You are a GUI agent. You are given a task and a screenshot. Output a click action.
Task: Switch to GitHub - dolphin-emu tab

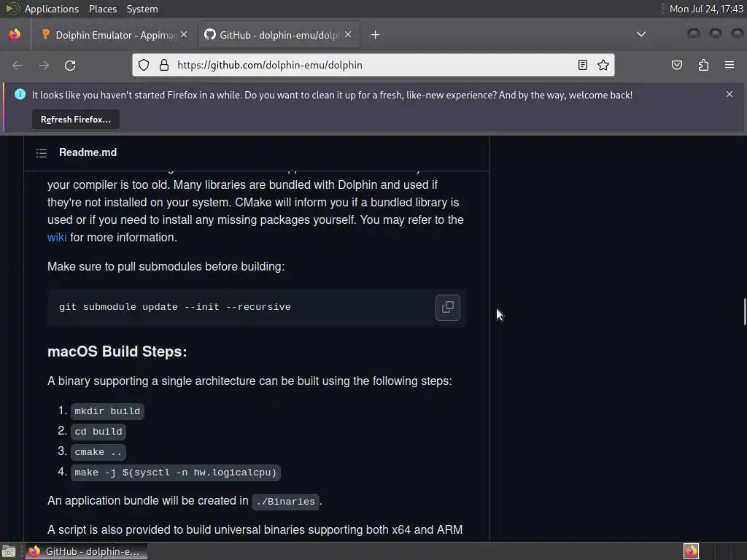pos(279,35)
